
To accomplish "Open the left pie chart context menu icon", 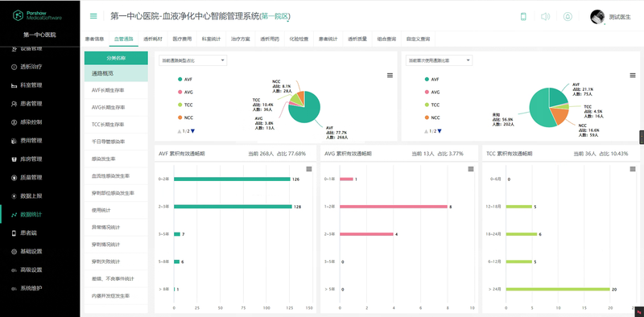I will pyautogui.click(x=390, y=75).
